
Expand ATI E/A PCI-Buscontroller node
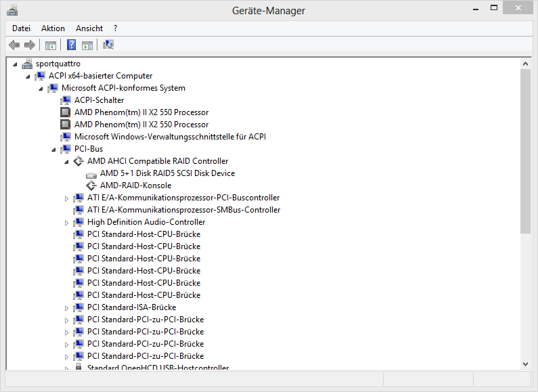tap(66, 198)
